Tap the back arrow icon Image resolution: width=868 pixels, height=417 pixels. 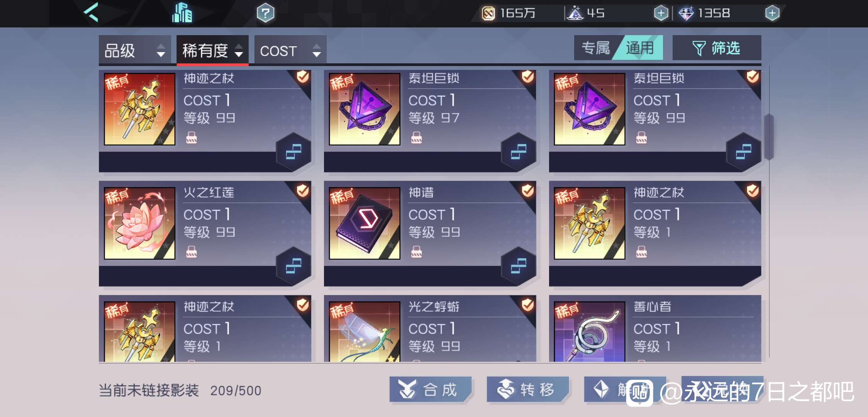point(92,12)
